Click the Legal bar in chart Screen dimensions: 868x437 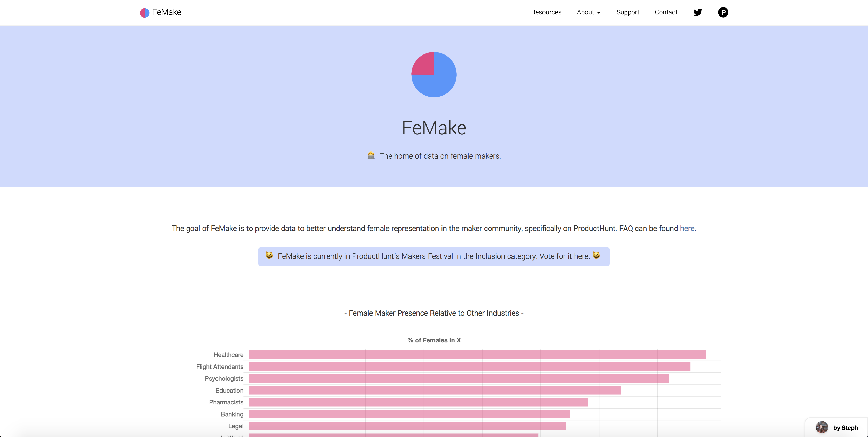(407, 426)
